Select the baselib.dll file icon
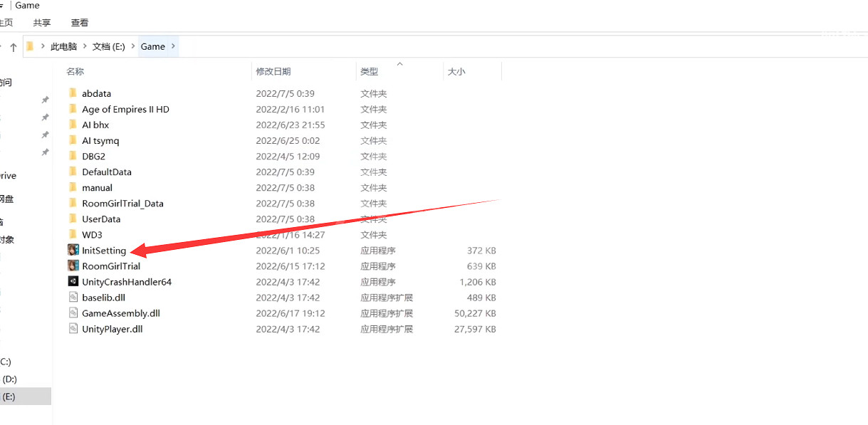 (73, 298)
